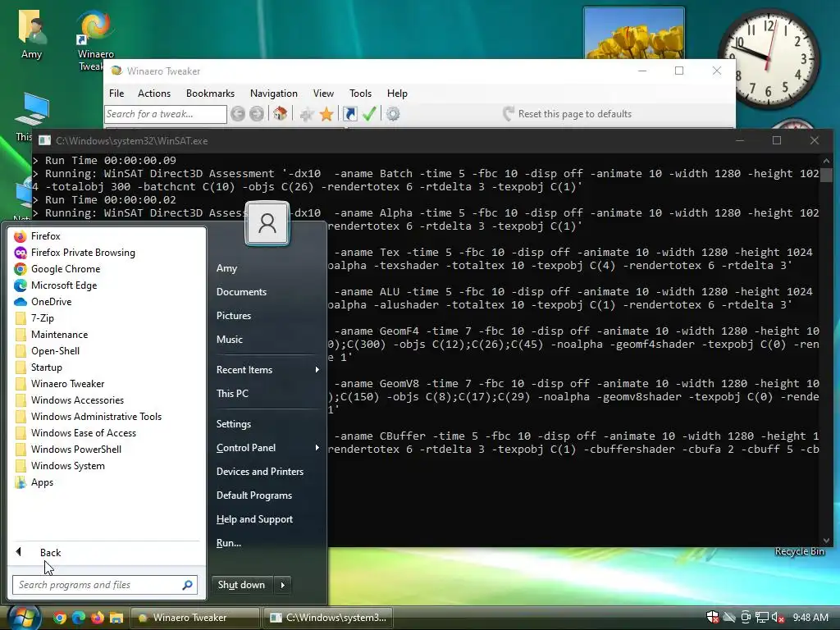The width and height of the screenshot is (840, 630).
Task: Open View menu in Winaero Tweaker
Action: (323, 94)
